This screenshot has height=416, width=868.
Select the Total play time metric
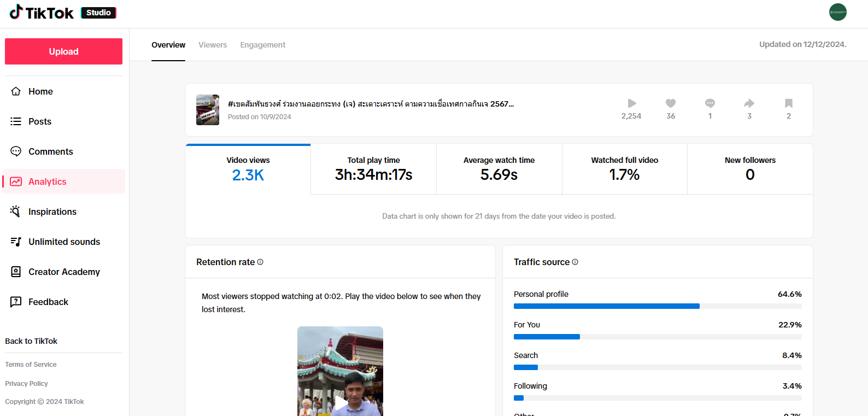coord(373,169)
